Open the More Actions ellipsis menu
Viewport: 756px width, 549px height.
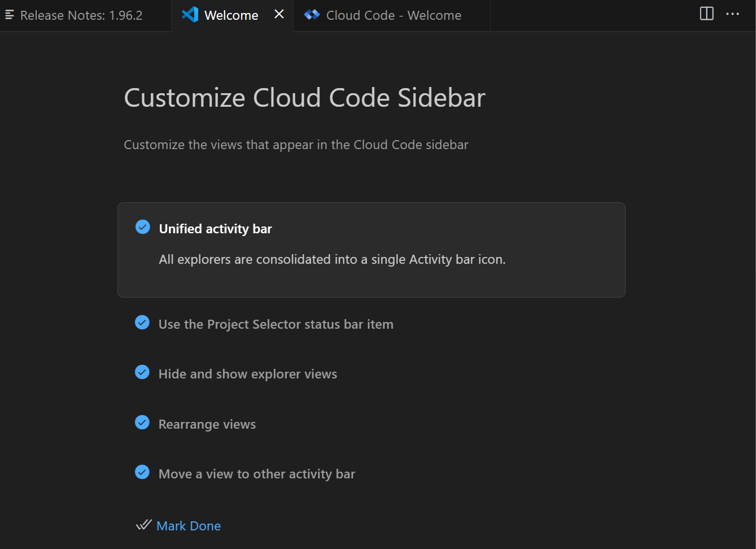pyautogui.click(x=732, y=14)
